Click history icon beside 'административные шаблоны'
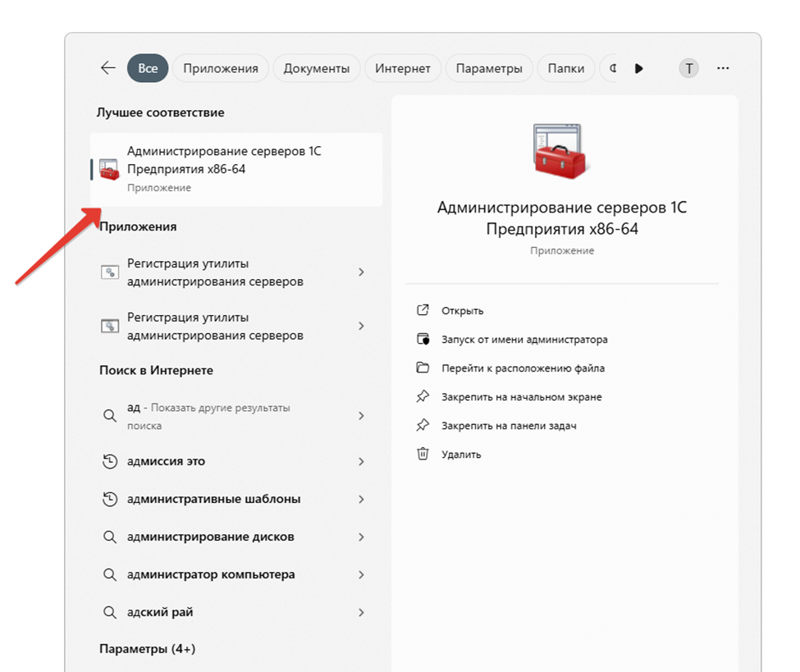 point(110,499)
